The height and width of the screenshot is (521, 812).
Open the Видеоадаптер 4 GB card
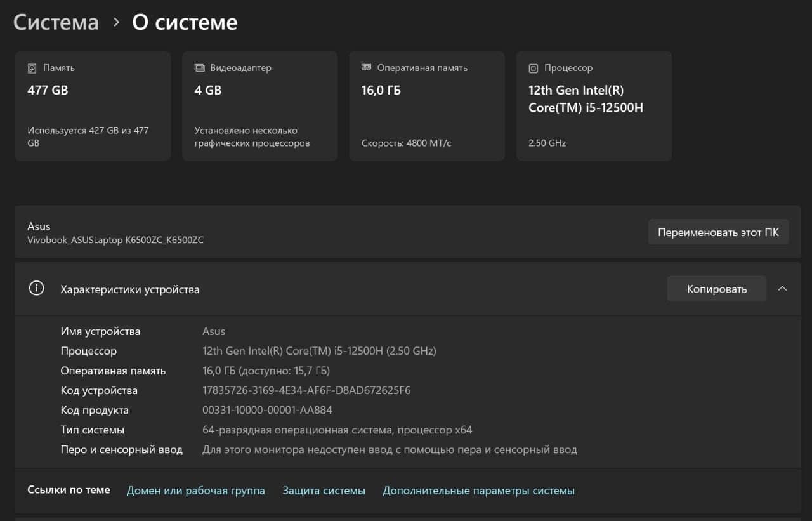click(x=259, y=106)
